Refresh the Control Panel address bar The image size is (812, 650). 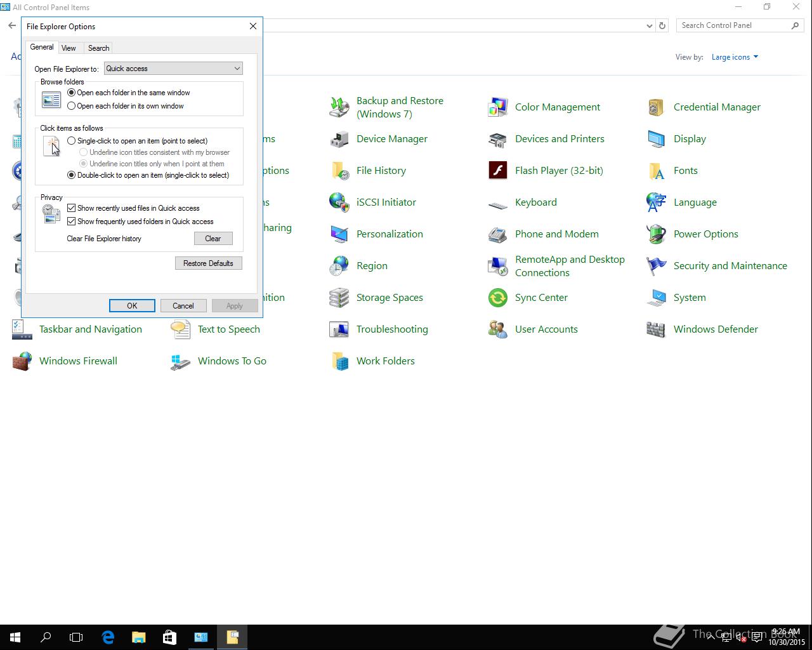662,26
